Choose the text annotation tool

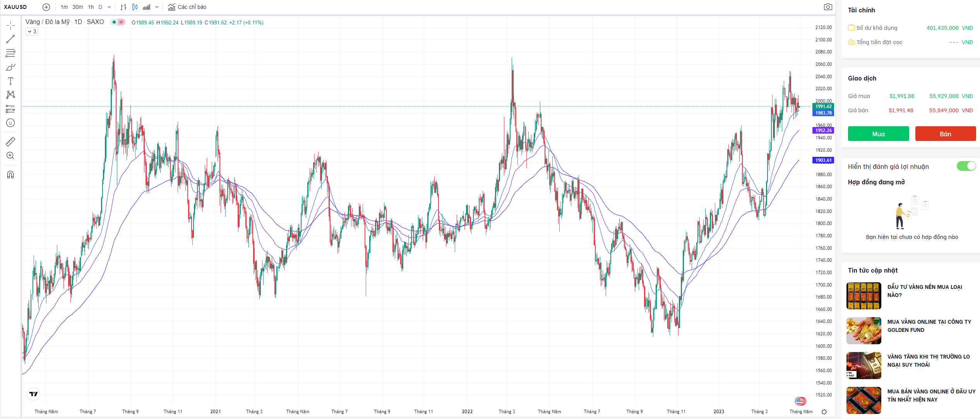click(x=10, y=81)
